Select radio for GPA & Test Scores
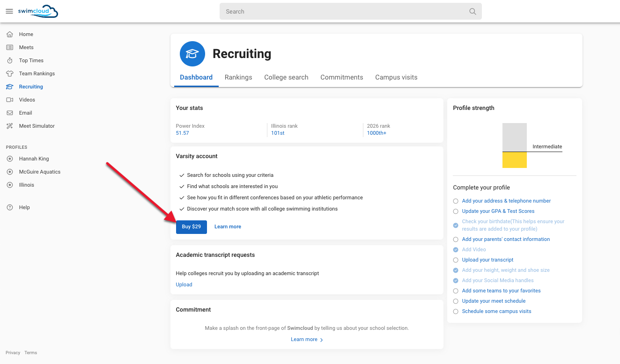620x364 pixels. tap(456, 211)
